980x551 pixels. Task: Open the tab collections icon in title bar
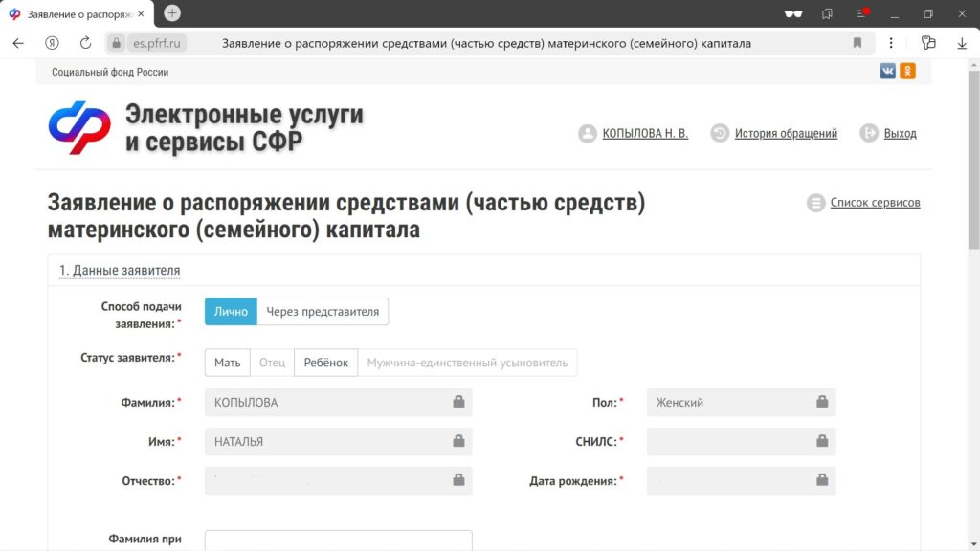click(x=828, y=13)
